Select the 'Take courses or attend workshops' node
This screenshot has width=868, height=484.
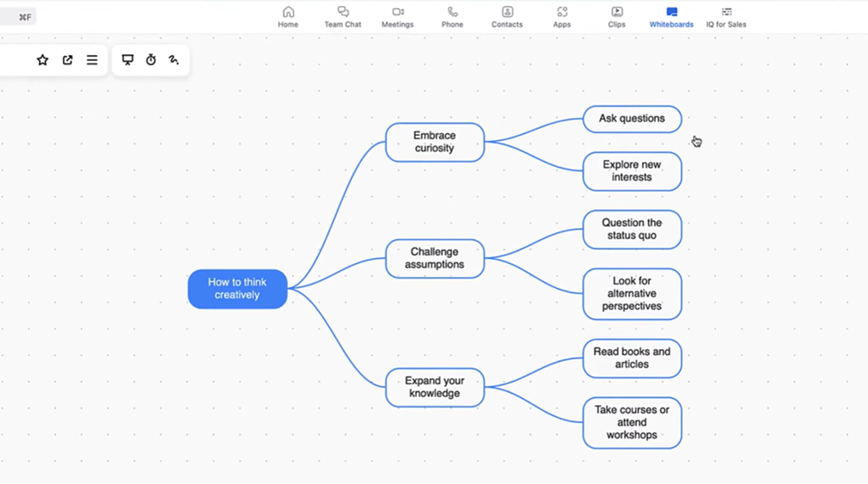coord(632,422)
